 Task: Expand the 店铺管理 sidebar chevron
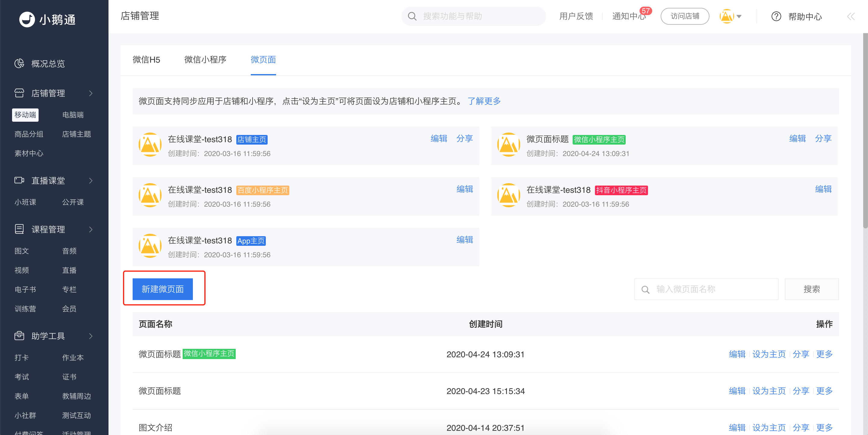(x=91, y=93)
